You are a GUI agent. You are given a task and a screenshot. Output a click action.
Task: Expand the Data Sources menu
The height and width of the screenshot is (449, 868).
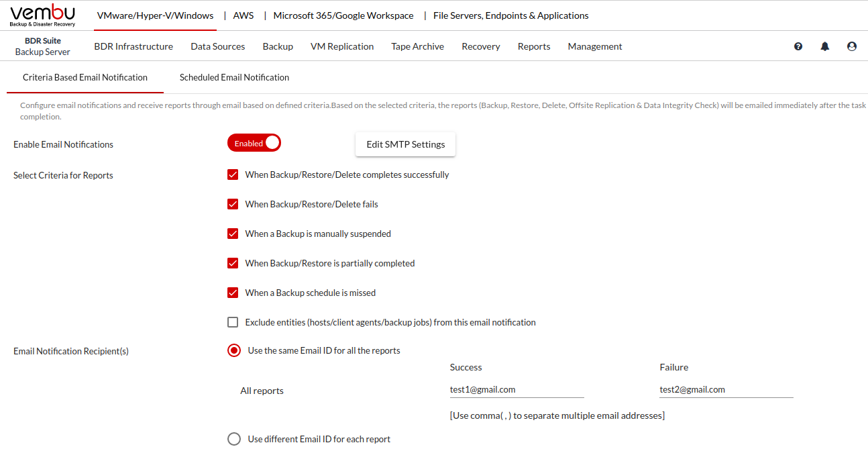[x=217, y=46]
